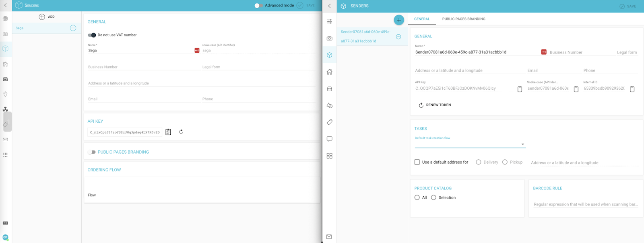Open the grid dashboard icon in sidebar

coord(329,156)
